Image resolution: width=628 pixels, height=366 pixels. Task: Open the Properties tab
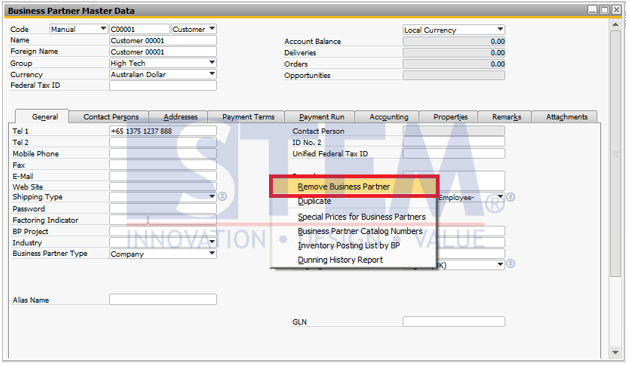pos(450,117)
